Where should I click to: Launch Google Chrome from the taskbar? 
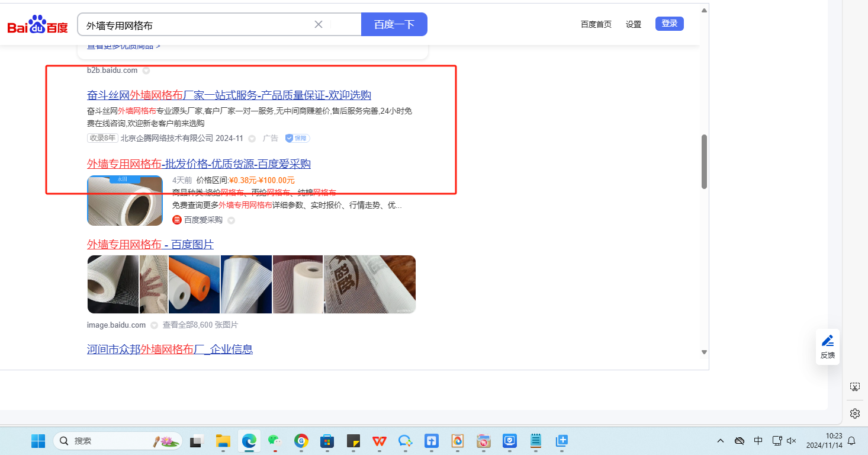point(301,441)
